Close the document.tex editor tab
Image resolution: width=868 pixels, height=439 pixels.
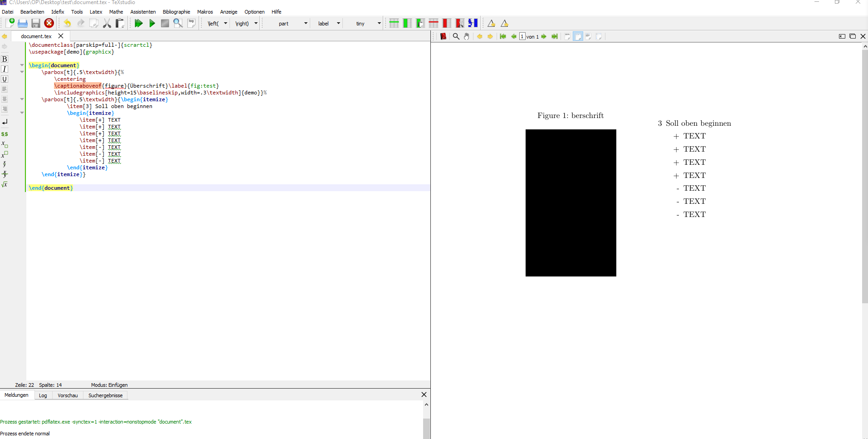coord(61,36)
